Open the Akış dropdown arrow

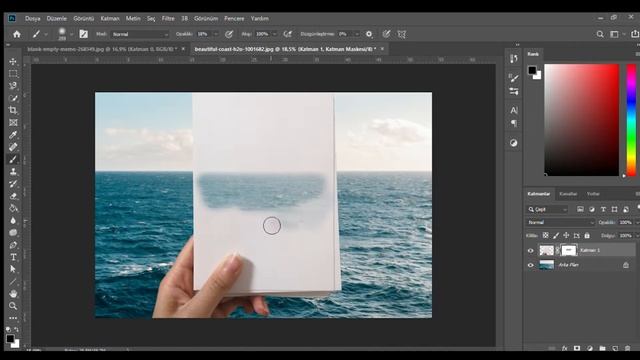tap(275, 34)
